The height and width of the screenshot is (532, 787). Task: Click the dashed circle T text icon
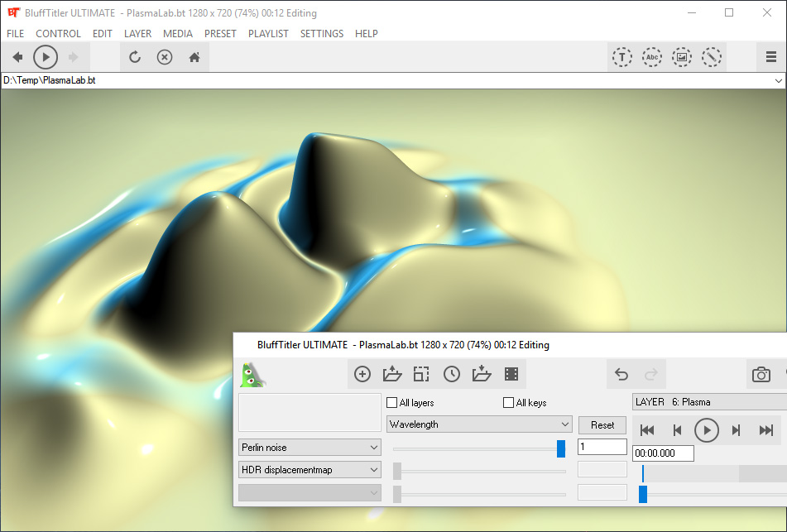click(621, 57)
